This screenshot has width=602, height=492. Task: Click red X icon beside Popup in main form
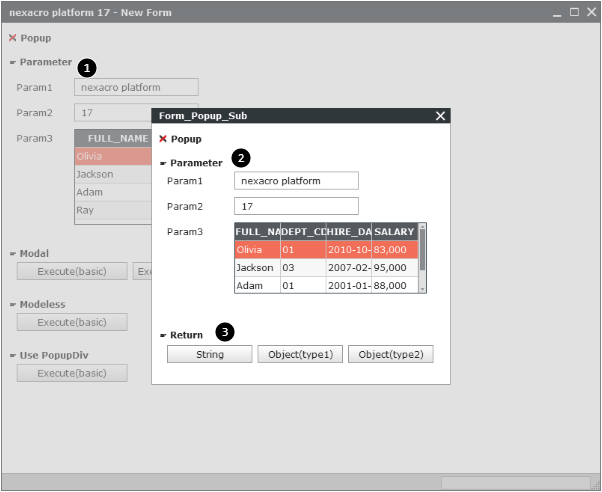[12, 38]
